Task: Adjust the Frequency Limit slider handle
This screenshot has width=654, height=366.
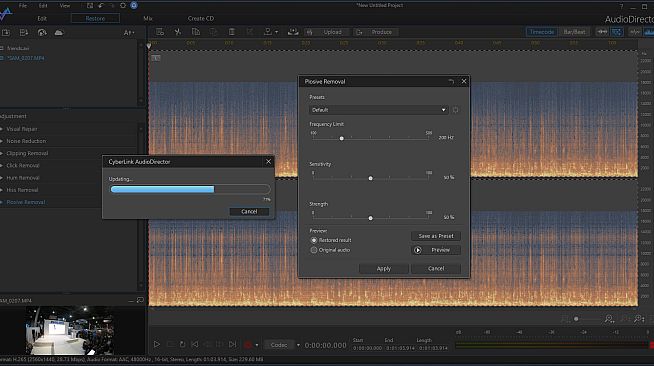Action: click(342, 138)
